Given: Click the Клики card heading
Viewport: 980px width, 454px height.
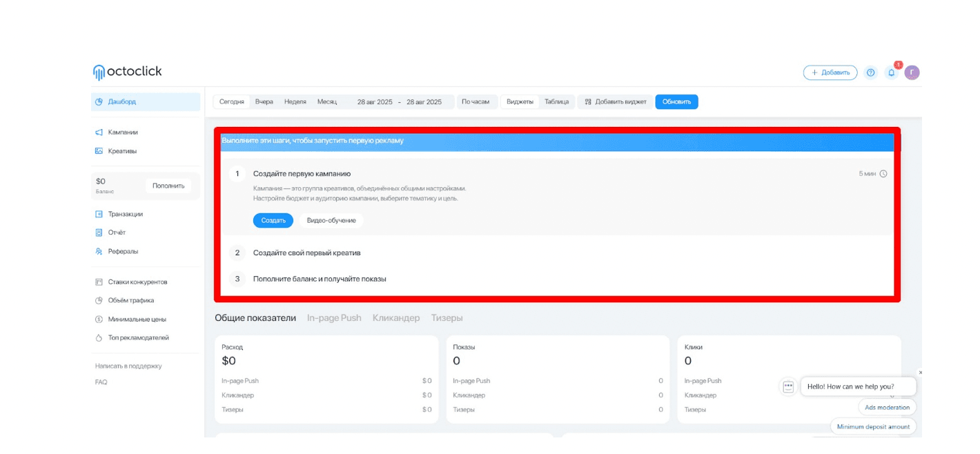Looking at the screenshot, I should [x=694, y=347].
